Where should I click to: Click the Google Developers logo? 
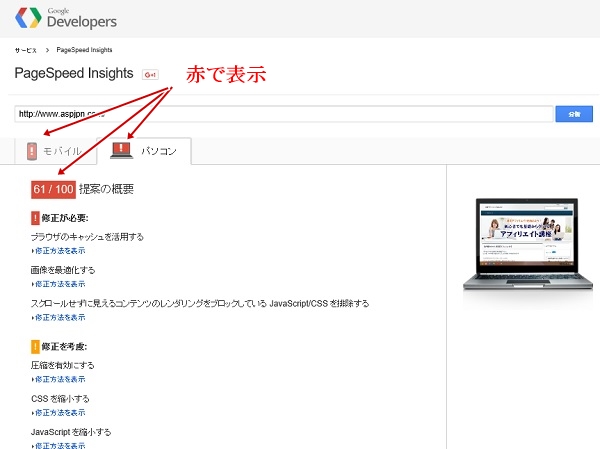[x=66, y=18]
